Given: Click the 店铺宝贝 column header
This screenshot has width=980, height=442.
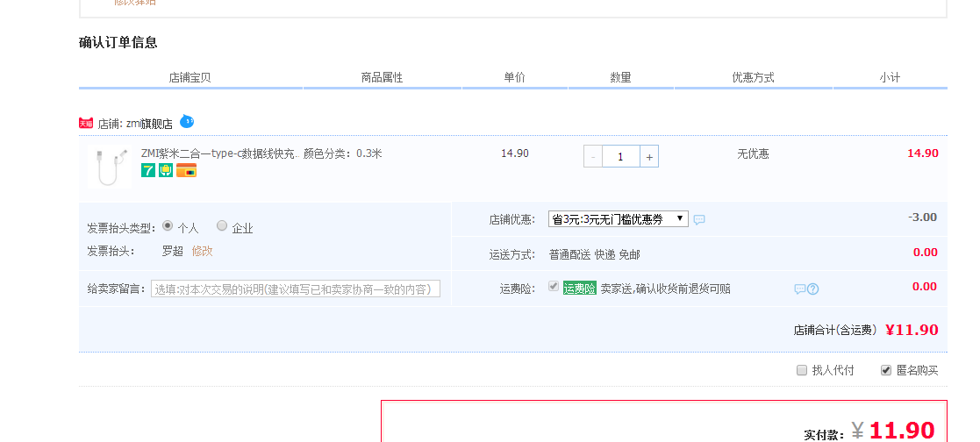Looking at the screenshot, I should pos(190,77).
